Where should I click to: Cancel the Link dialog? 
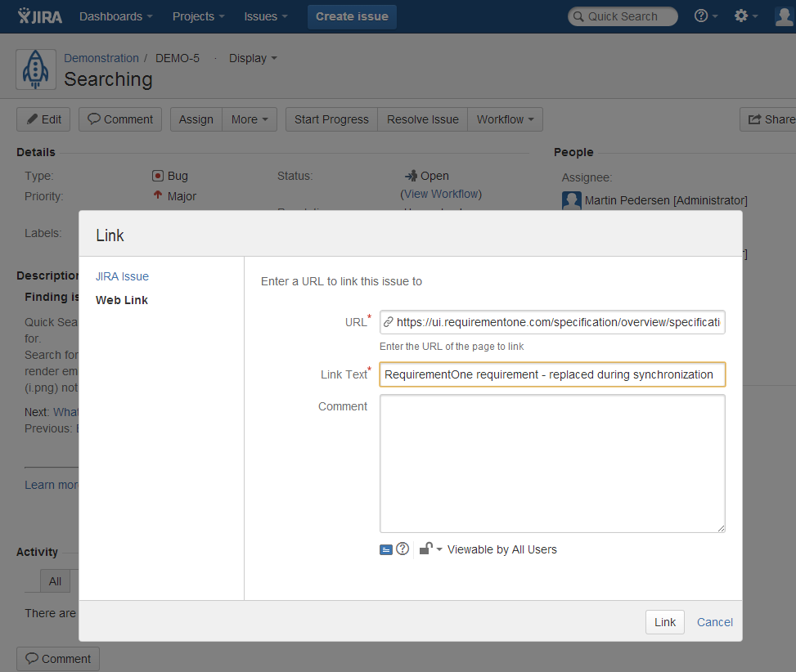click(x=715, y=622)
